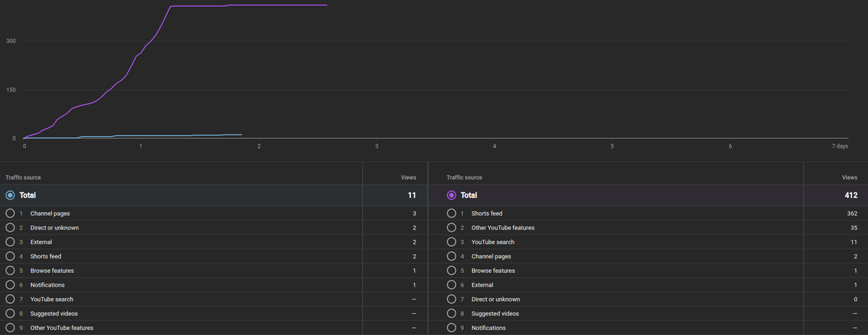Click Shorts feed text in row 4
Screen dimensions: 868x335
tap(46, 256)
